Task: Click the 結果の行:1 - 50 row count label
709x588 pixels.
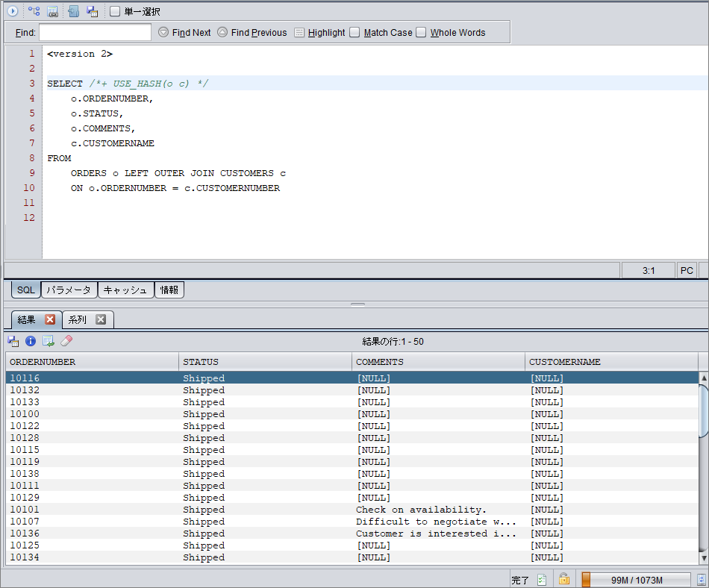Action: pos(393,342)
